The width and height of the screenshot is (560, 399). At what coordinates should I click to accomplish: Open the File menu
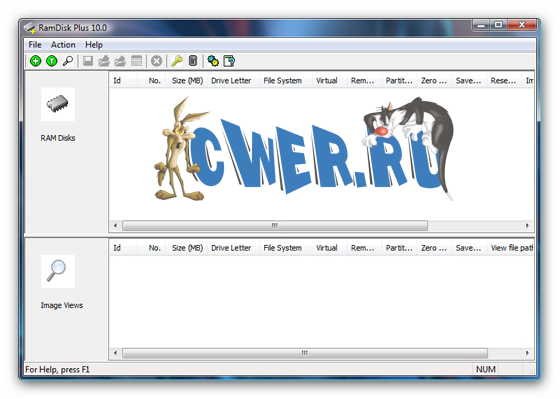tap(35, 45)
